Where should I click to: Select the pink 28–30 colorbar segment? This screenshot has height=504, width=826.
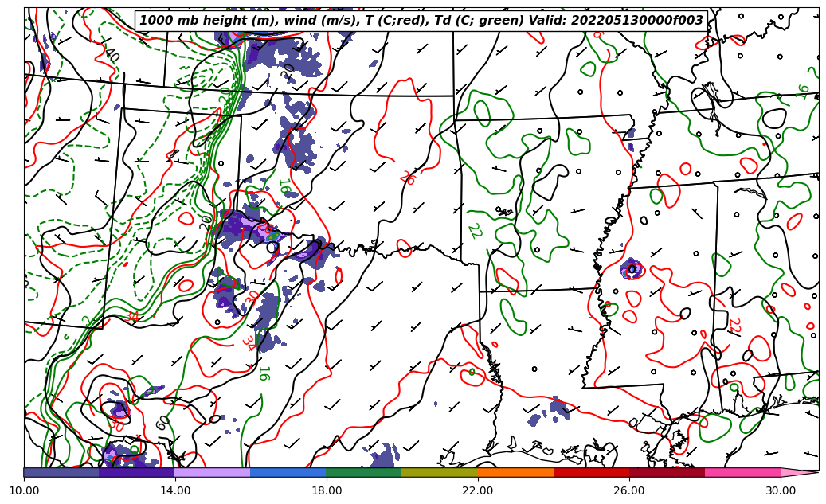(743, 472)
